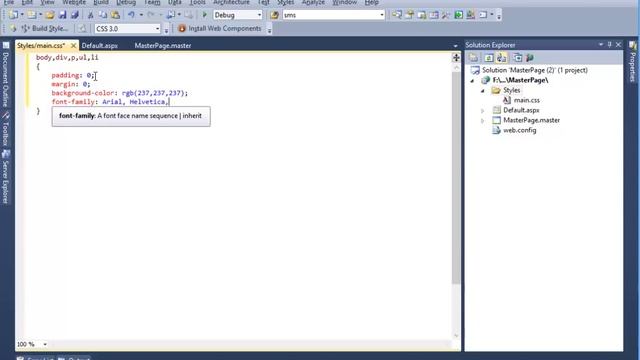Switch to the MasterPage.master tab
Viewport: 640px width, 360px height.
coord(162,46)
